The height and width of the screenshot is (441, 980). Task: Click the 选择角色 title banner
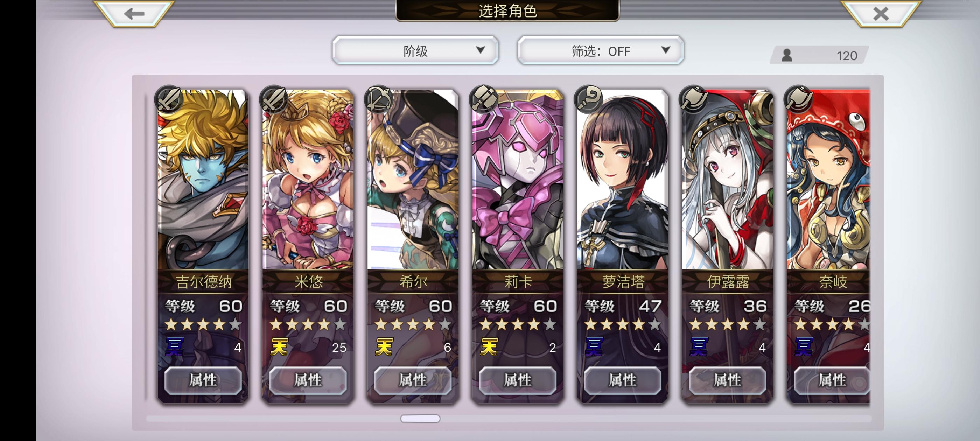[x=507, y=10]
